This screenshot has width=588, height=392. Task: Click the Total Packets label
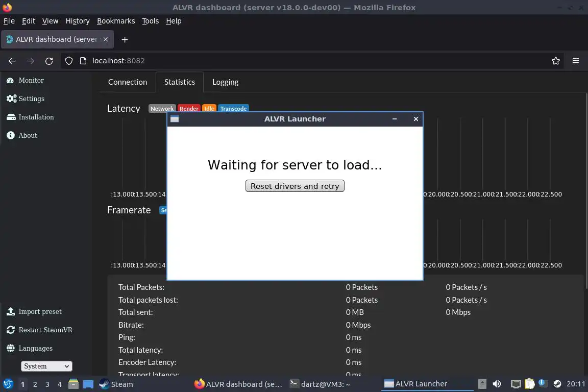tap(141, 287)
